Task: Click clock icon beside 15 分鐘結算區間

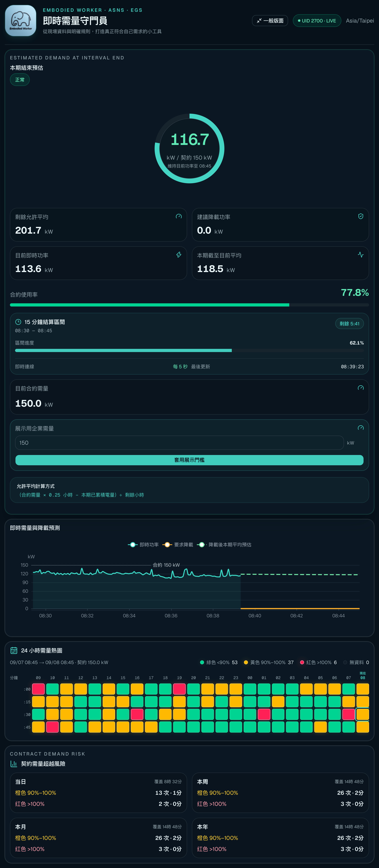Action: pyautogui.click(x=18, y=322)
